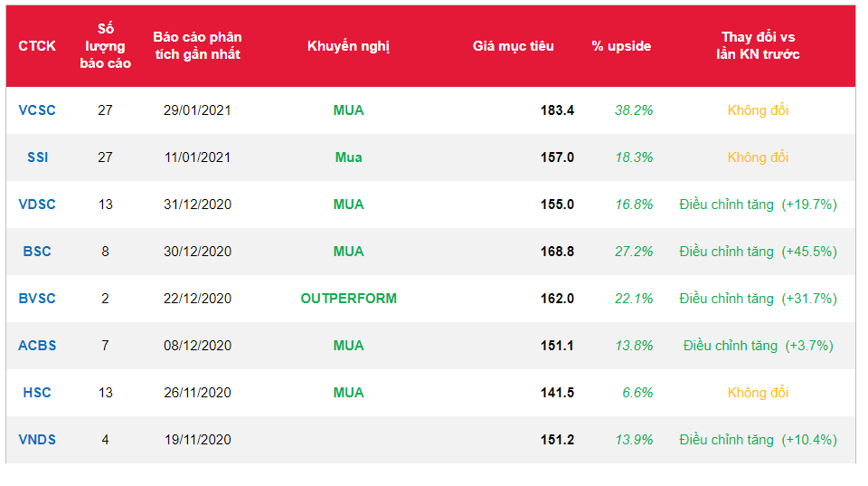Click the 141.5 target price for HSC
The width and height of the screenshot is (868, 486).
[557, 393]
